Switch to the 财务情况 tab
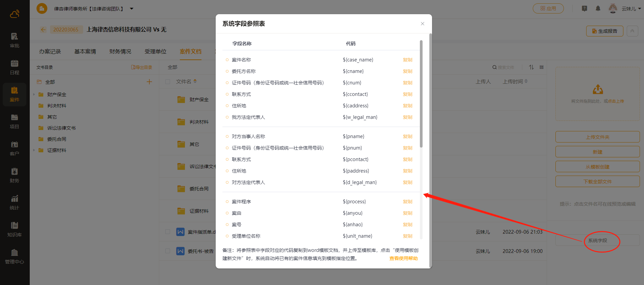 (120, 52)
